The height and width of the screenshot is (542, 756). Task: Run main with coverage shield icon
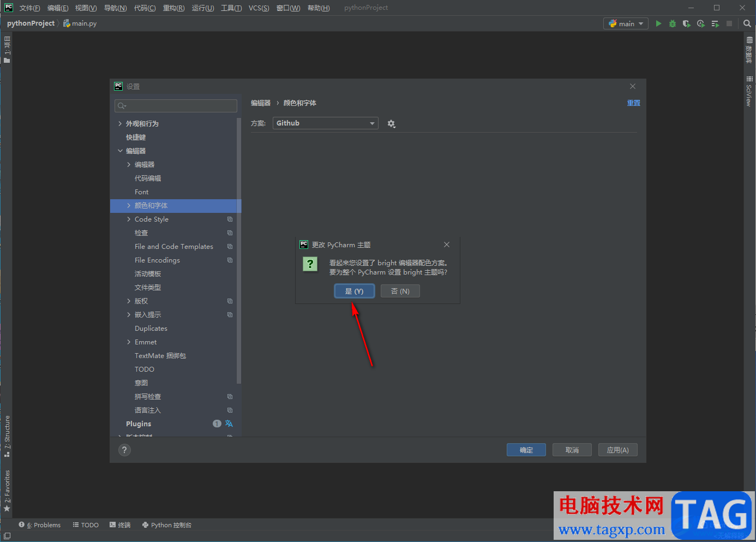[x=687, y=23]
